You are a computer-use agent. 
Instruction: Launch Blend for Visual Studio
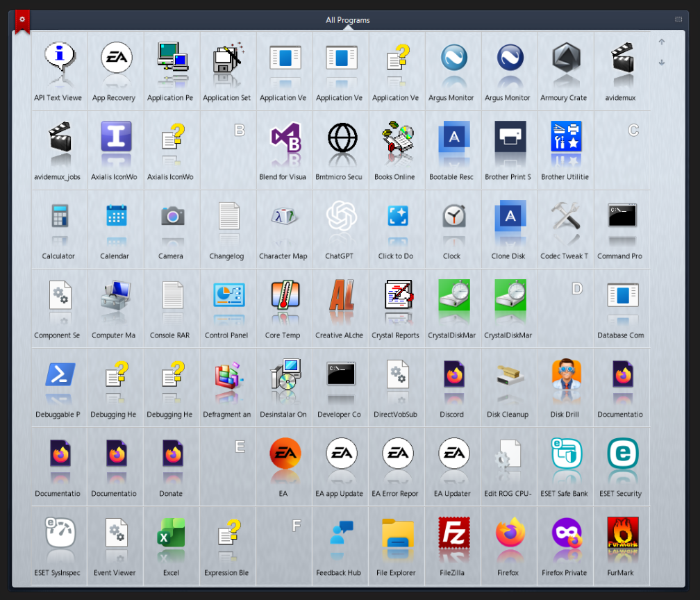(283, 137)
